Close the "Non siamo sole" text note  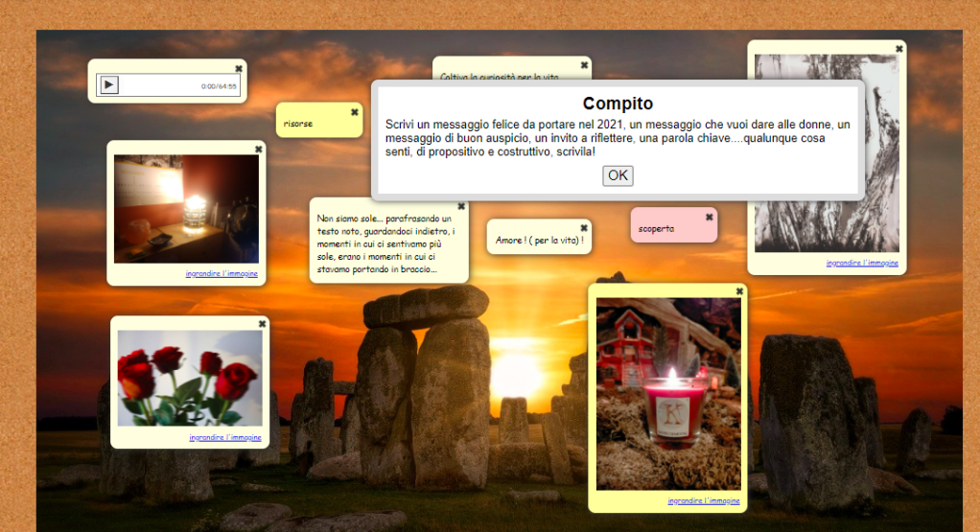coord(460,206)
